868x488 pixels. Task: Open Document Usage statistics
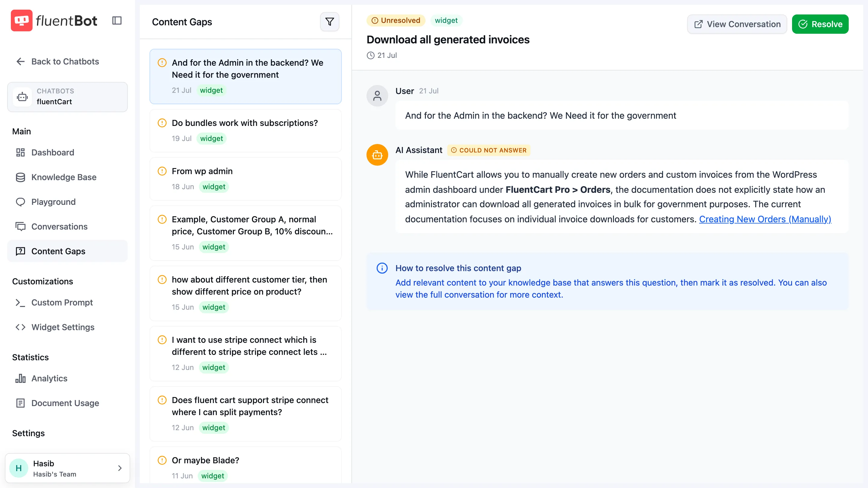(x=68, y=403)
